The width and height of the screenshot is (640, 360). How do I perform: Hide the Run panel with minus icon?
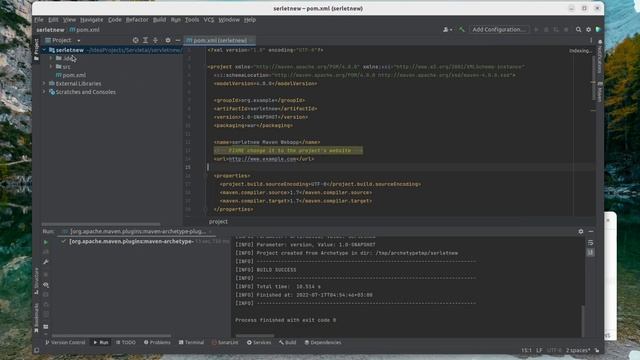pyautogui.click(x=591, y=231)
